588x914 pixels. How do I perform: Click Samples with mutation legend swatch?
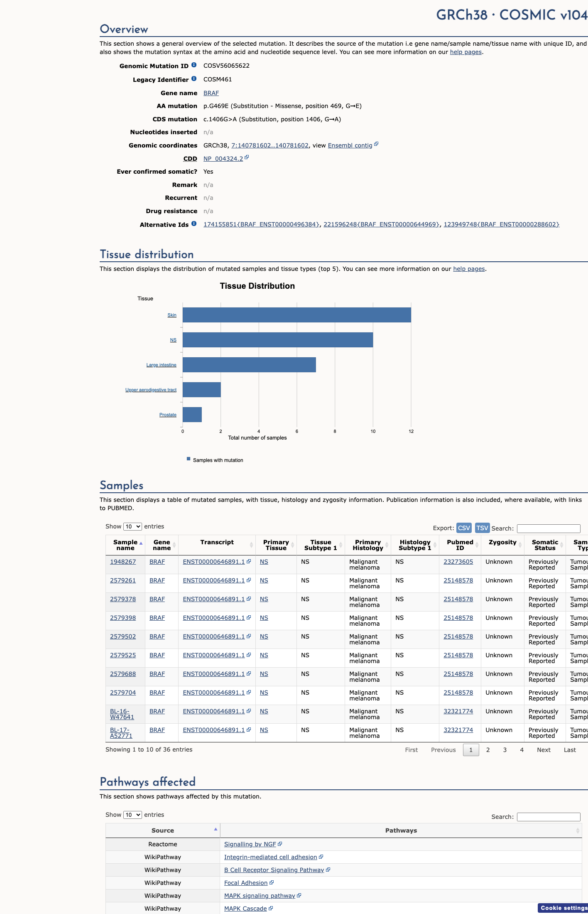(x=189, y=459)
